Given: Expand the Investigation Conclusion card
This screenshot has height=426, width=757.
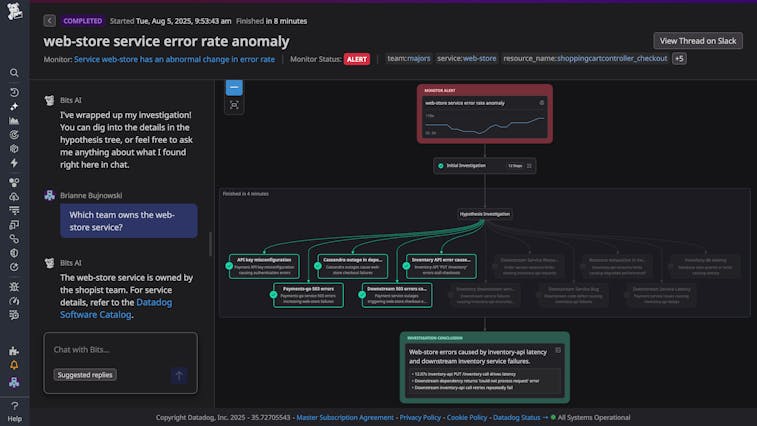Looking at the screenshot, I should [558, 350].
